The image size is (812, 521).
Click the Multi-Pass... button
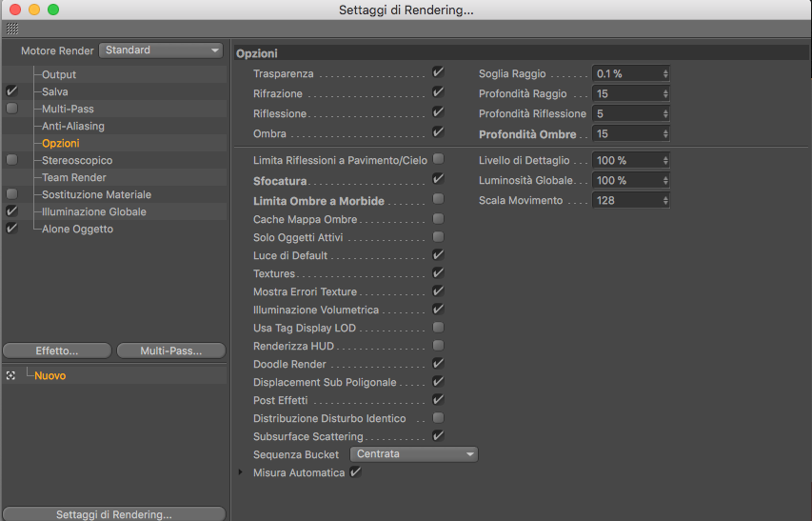171,351
